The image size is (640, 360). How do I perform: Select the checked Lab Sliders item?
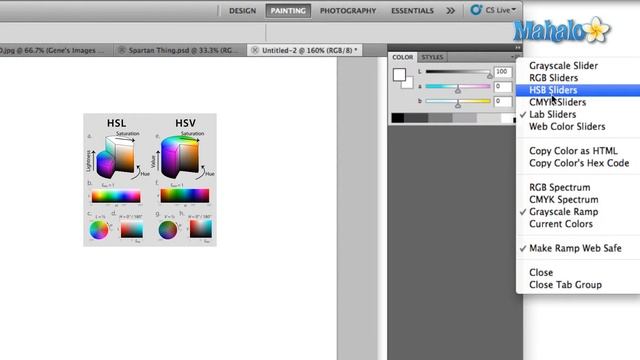click(x=553, y=115)
